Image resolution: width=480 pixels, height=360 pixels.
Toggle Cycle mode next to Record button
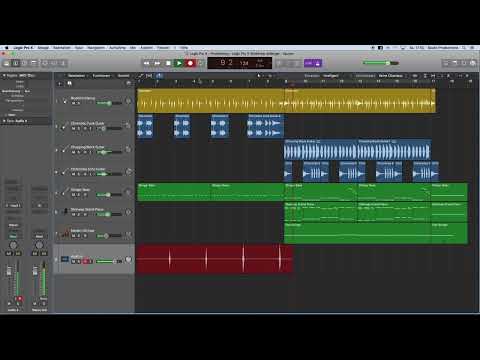201,63
